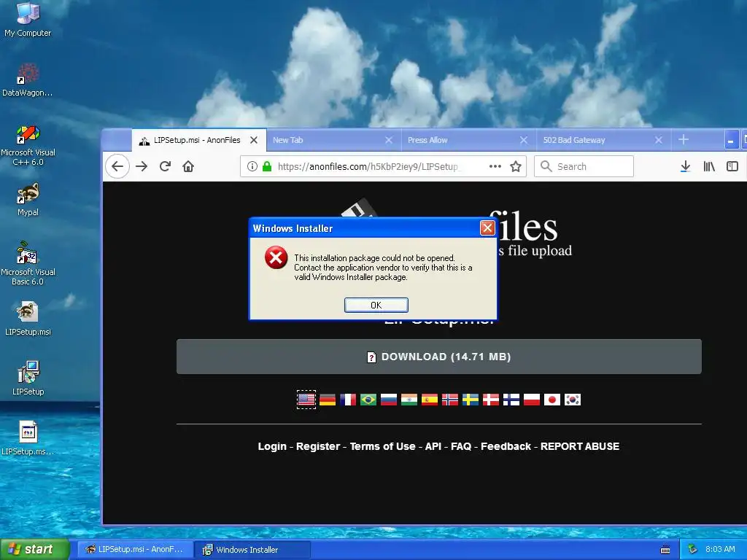Image resolution: width=747 pixels, height=560 pixels.
Task: Switch to LIPSetup.msi - AnonF... taskbar button
Action: coord(135,550)
